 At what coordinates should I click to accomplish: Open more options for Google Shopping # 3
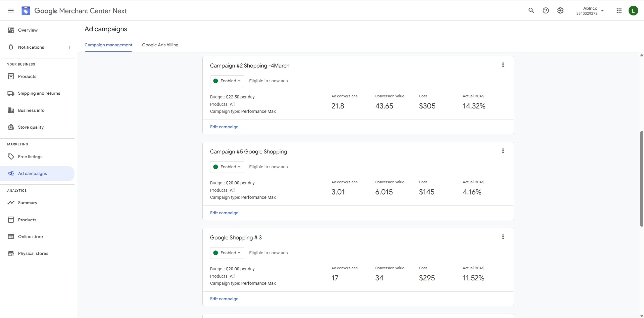point(503,237)
